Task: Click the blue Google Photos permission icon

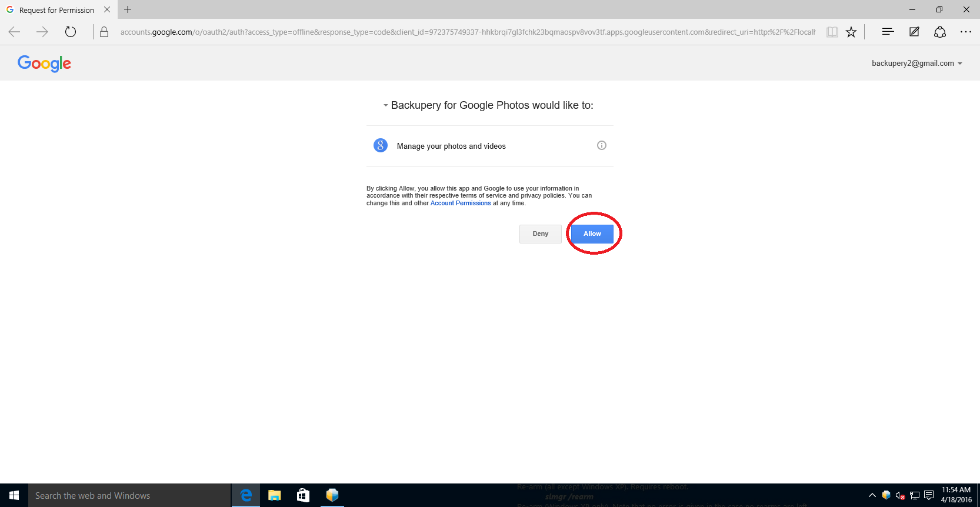Action: 381,145
